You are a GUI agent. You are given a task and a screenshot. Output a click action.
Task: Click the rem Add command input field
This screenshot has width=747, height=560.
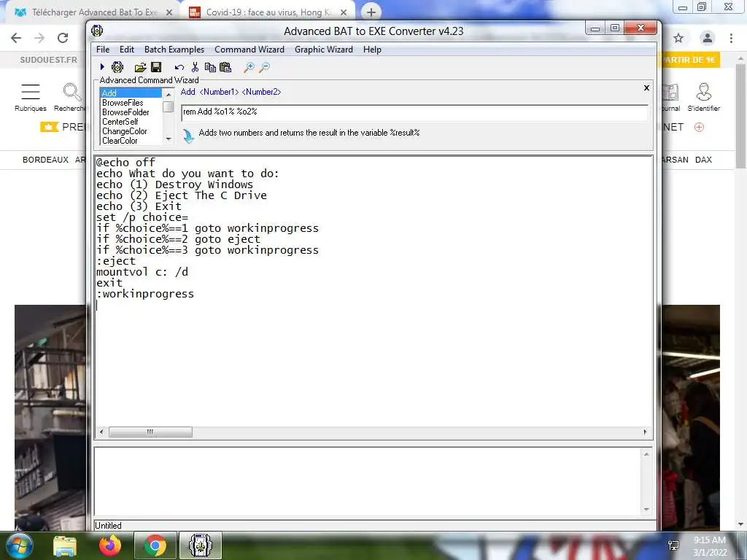[x=414, y=112]
